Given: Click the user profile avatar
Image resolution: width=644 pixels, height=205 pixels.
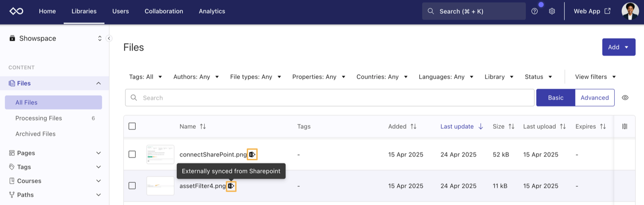Looking at the screenshot, I should pos(630,11).
